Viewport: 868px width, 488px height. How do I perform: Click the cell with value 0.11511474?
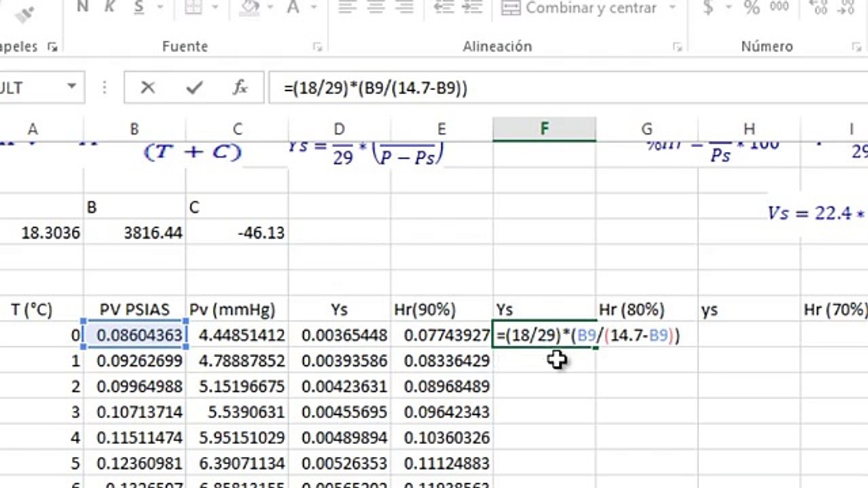pos(134,439)
